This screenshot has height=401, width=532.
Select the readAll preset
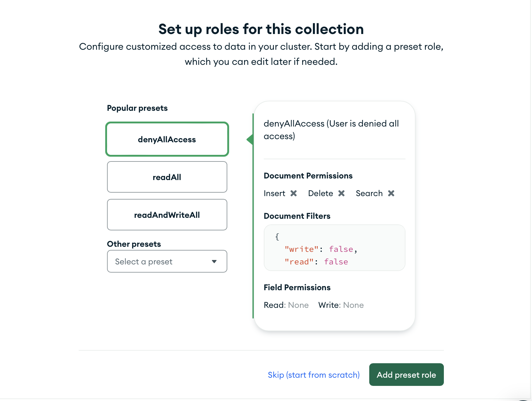[x=167, y=177]
